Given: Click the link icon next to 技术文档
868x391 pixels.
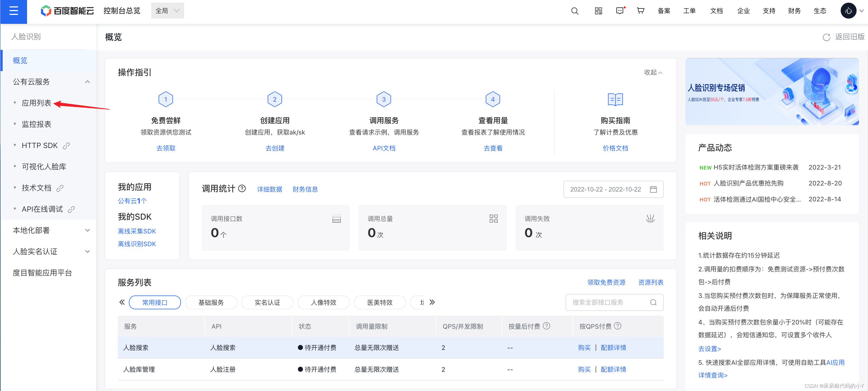Looking at the screenshot, I should 60,188.
